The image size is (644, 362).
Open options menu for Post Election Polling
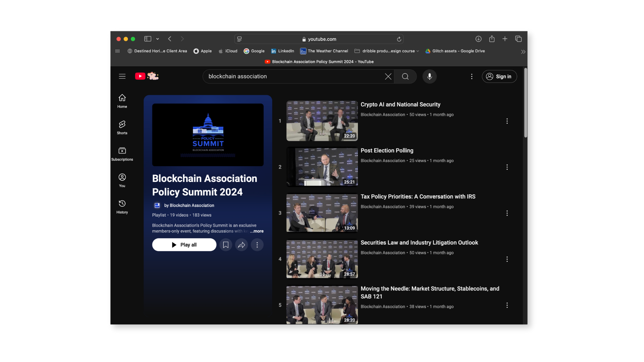click(507, 167)
